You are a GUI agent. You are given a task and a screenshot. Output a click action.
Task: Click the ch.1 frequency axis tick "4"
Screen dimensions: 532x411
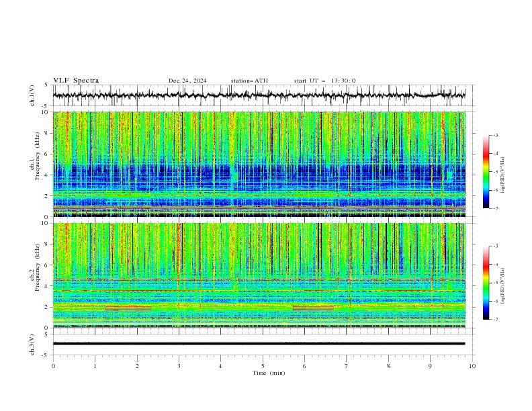[46, 175]
